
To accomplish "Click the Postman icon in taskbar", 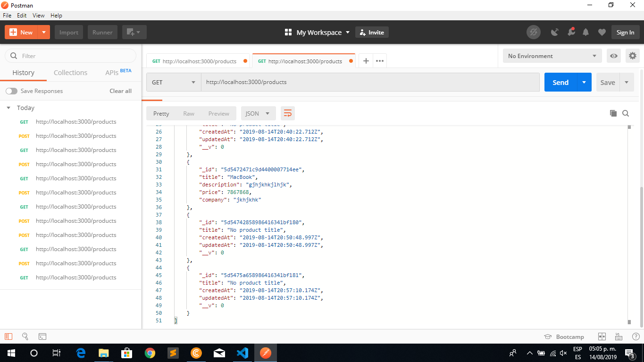I will point(266,353).
